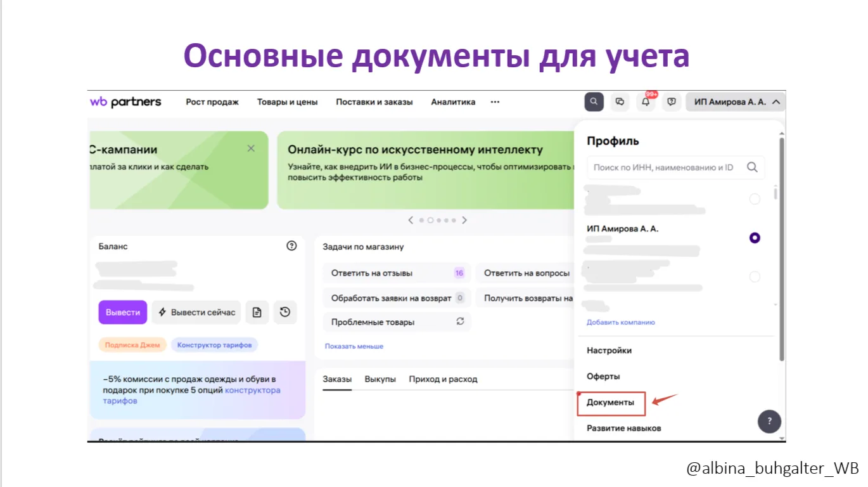Viewport: 868px width, 487px height.
Task: Open the three dots more menu
Action: pos(495,101)
